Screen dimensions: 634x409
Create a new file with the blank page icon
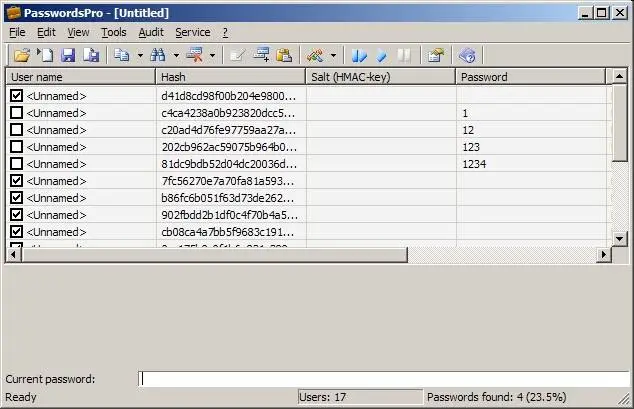[x=45, y=55]
